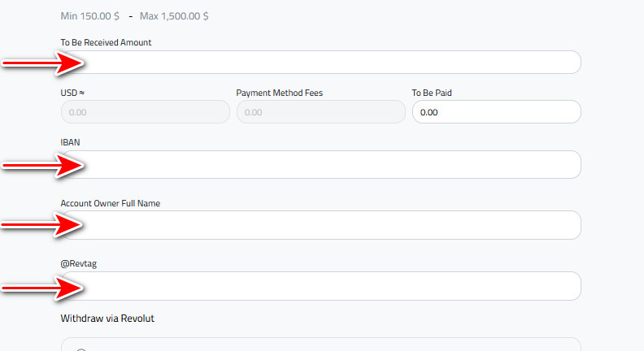Select the @Revtag input box

click(x=320, y=286)
